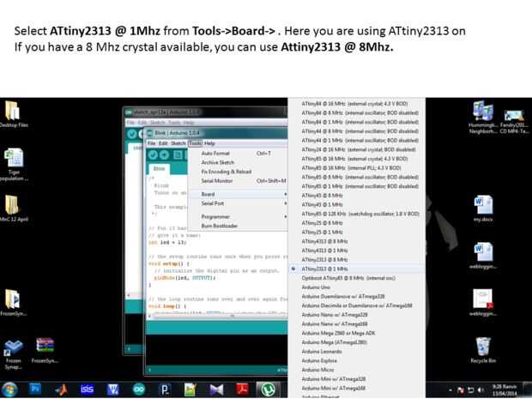Select ATtiny85 @ 128 KHz watchdog oscillator board

point(356,214)
